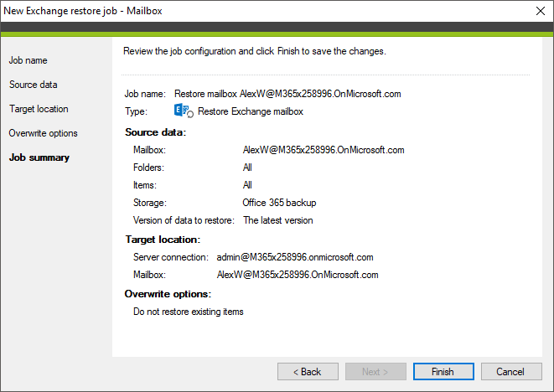Select the Overwrite options step
The image size is (554, 392).
tap(43, 133)
